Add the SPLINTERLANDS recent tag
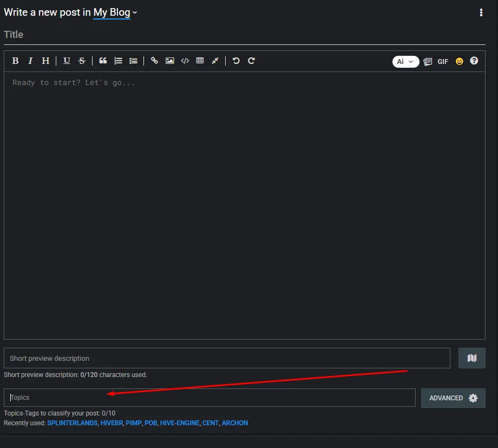This screenshot has height=448, width=498. 73,423
